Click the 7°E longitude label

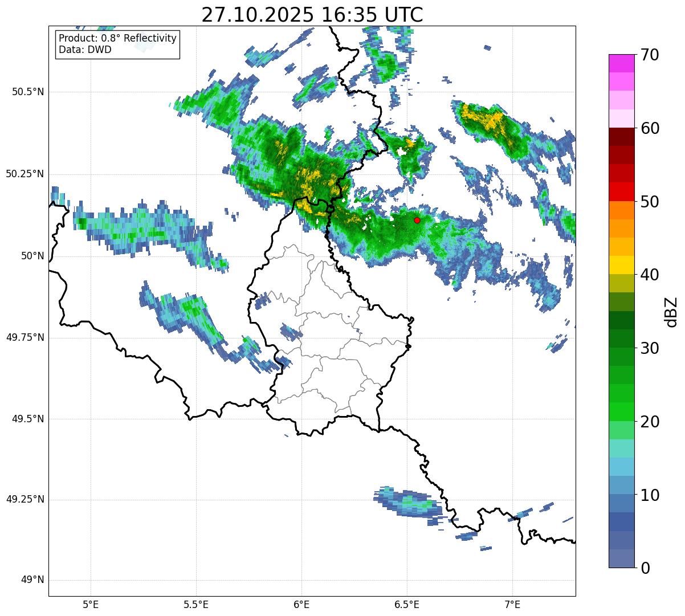tap(512, 604)
